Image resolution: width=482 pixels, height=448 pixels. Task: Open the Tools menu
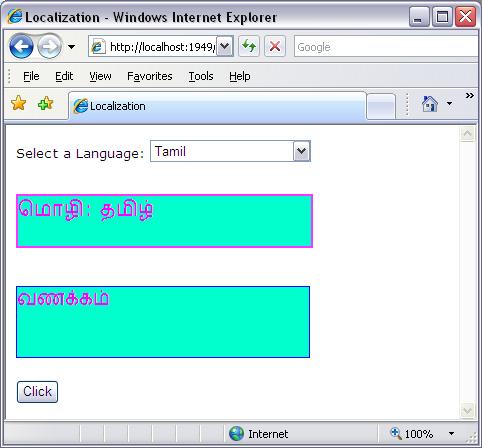(x=201, y=76)
